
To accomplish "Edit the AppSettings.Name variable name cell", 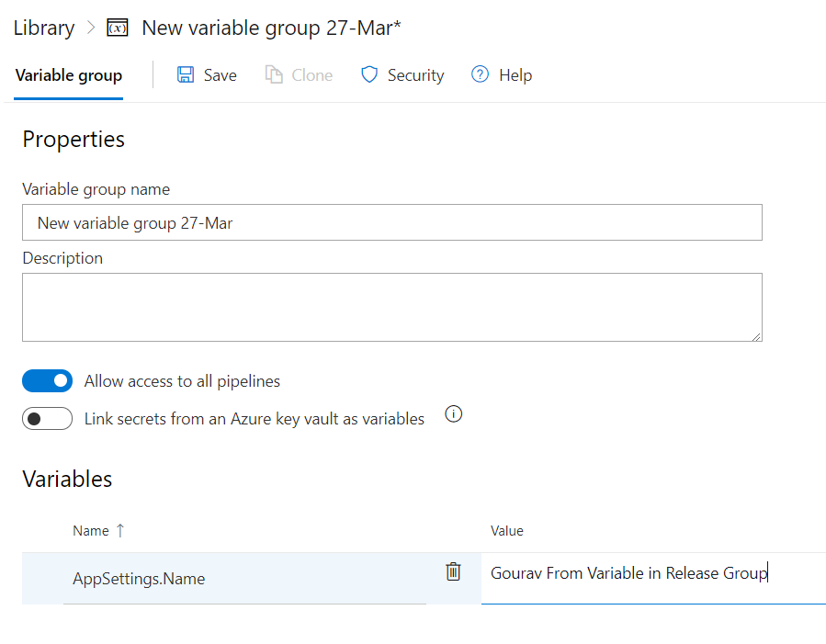I will coord(245,579).
